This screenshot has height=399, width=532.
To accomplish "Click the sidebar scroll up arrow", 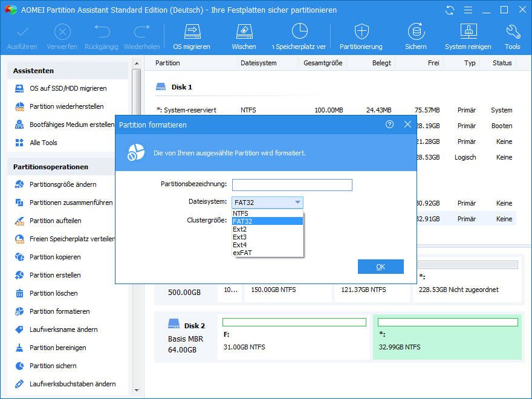I will pos(137,63).
